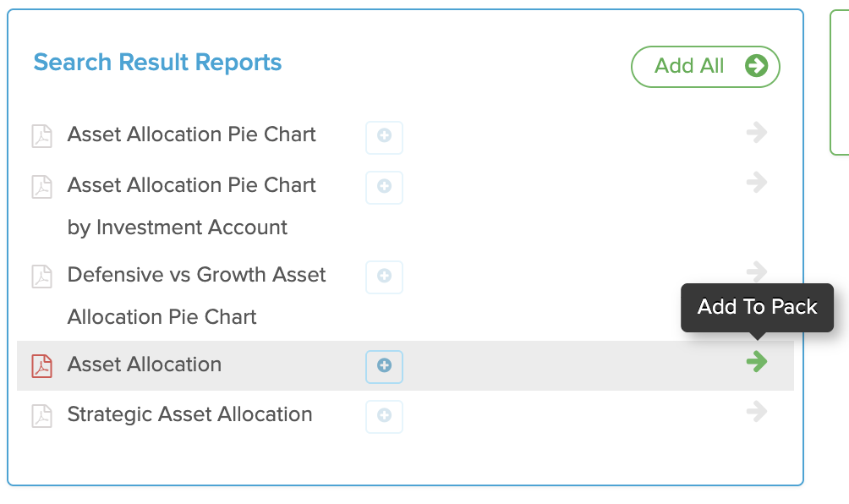Click green Add To Pack arrow for Asset Allocation
This screenshot has width=849, height=504.
[x=757, y=361]
